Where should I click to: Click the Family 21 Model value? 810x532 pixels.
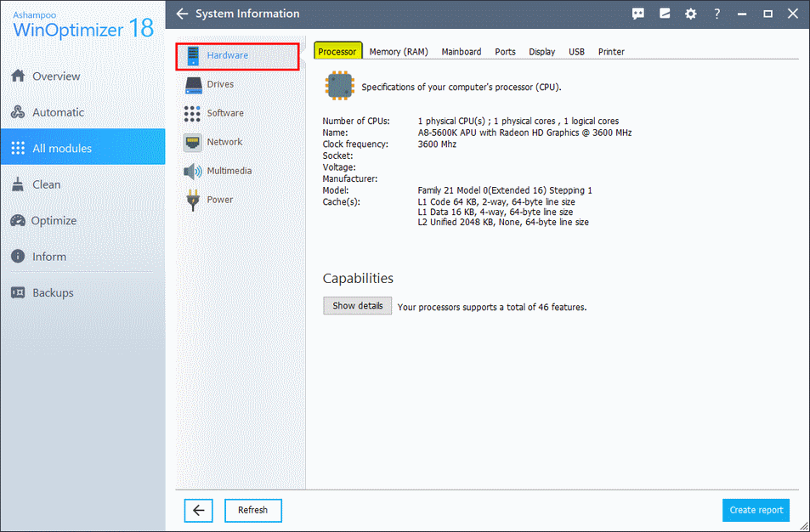coord(505,190)
